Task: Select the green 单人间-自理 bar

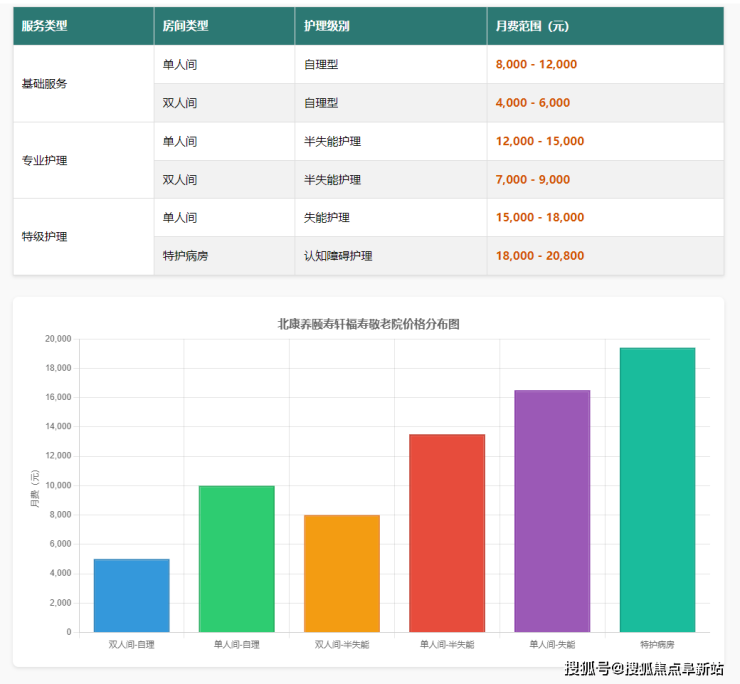Action: click(237, 559)
